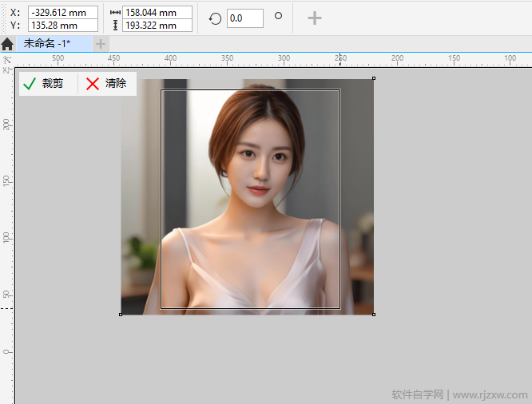Click the rotation angle field 0.0

click(245, 18)
